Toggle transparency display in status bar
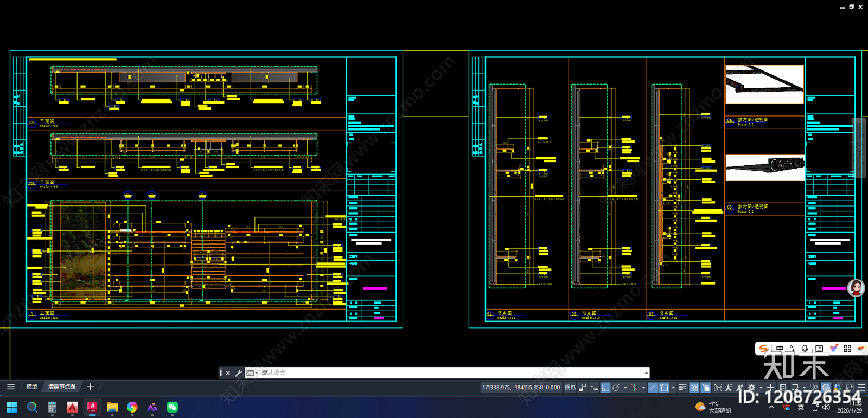This screenshot has height=418, width=868. (694, 388)
